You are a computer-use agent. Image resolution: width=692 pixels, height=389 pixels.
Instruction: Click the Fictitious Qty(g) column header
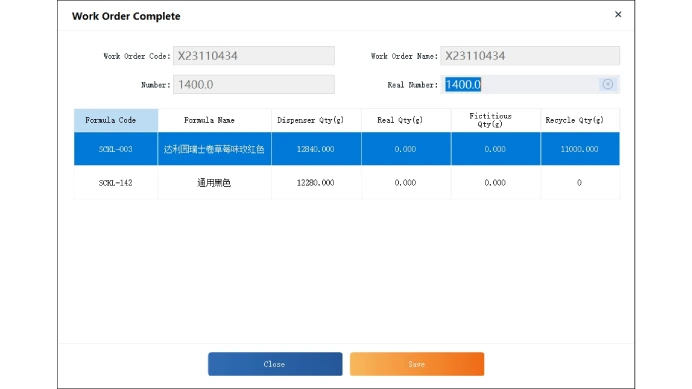pos(496,120)
